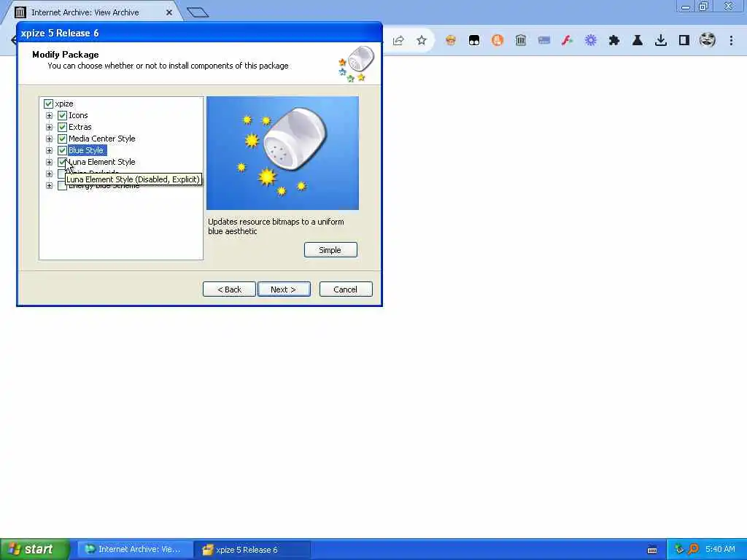Toggle the Chrome side panel icon
747x560 pixels.
point(684,41)
